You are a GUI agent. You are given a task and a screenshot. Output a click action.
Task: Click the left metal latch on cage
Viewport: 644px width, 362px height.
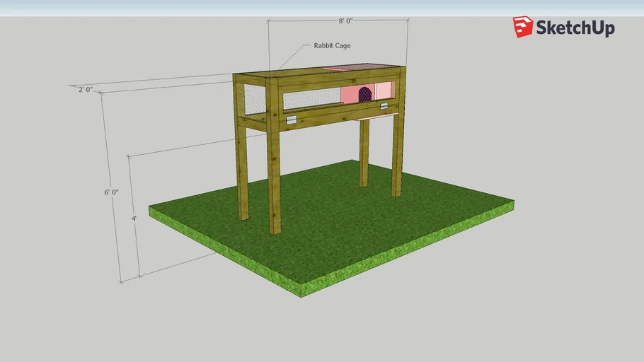(x=291, y=120)
